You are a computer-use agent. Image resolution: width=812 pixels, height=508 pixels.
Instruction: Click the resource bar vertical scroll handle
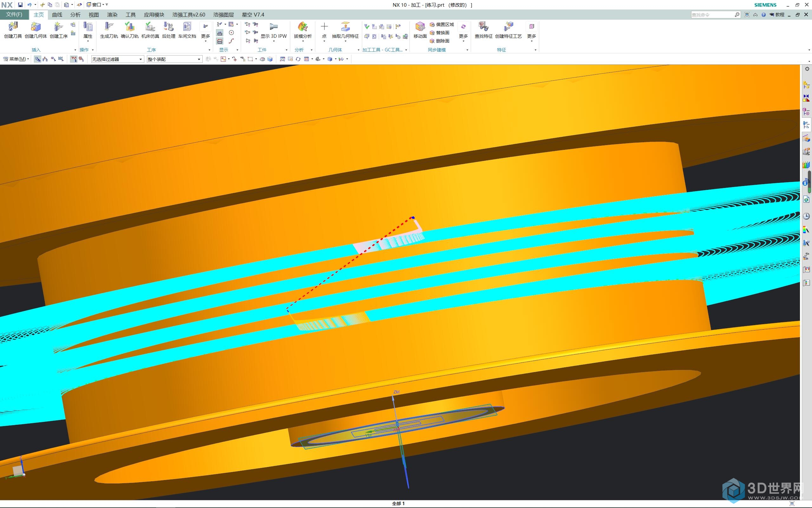[x=810, y=181]
